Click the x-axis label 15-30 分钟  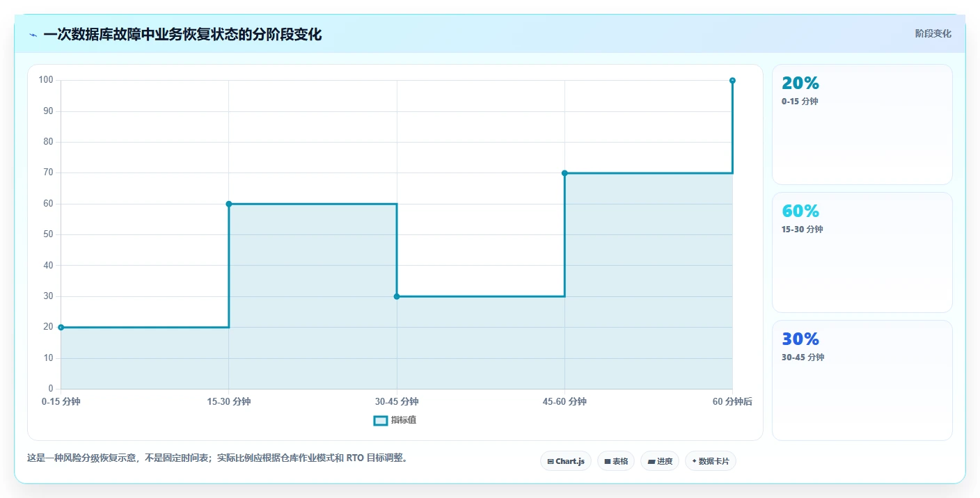(229, 401)
